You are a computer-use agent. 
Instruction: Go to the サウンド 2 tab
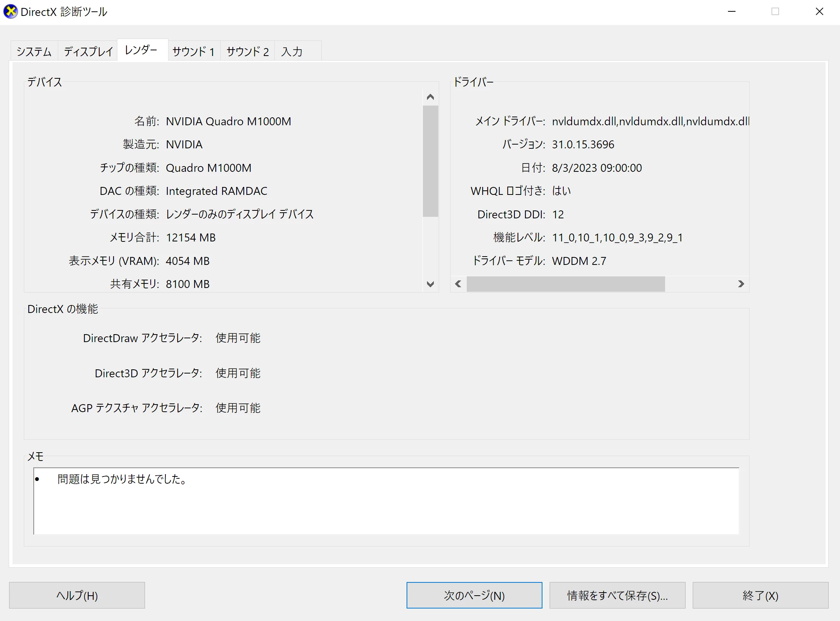point(248,51)
